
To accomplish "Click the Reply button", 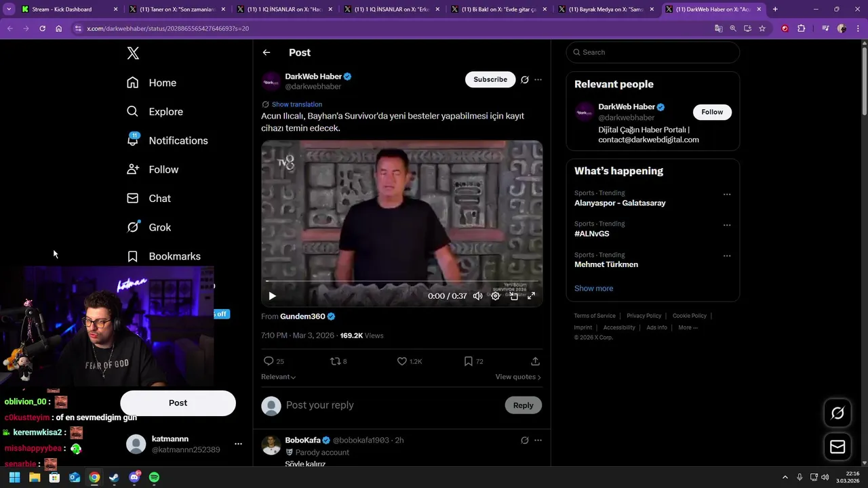I will [523, 405].
